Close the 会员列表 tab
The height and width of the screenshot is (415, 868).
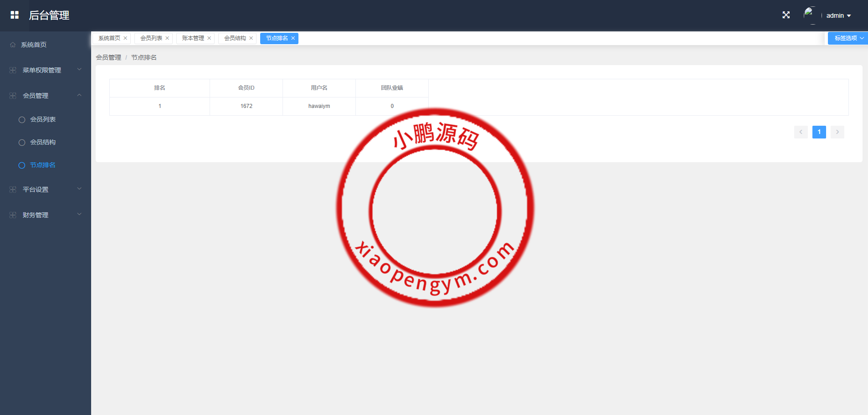pos(167,38)
